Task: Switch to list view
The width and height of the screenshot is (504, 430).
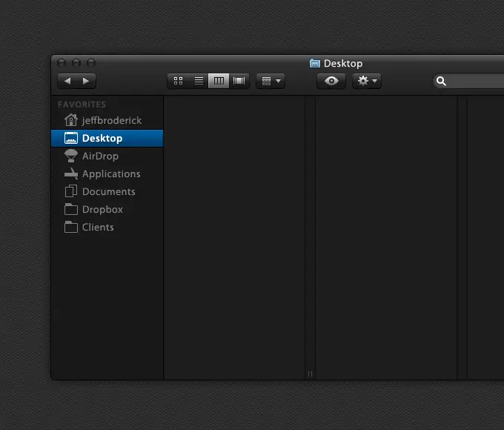Action: (199, 81)
